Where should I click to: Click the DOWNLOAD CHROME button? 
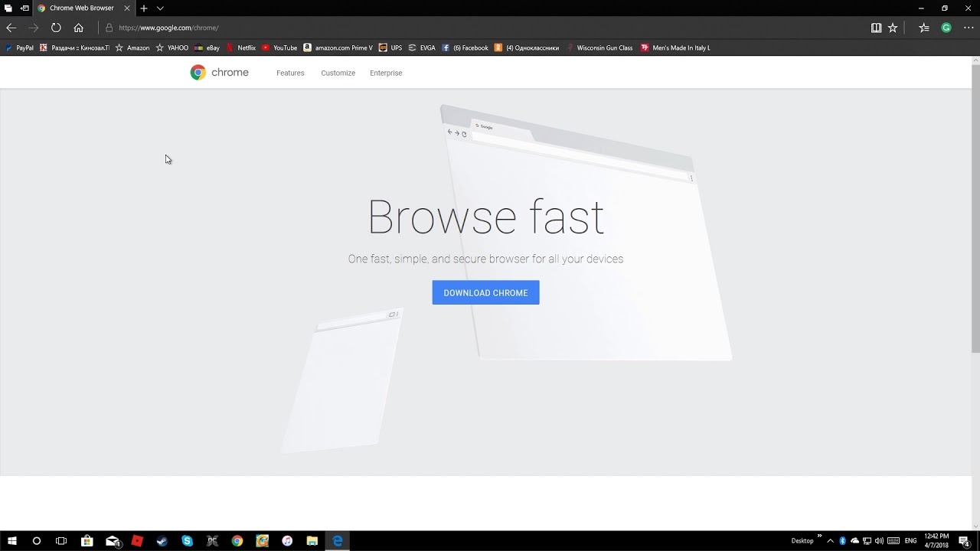tap(485, 292)
